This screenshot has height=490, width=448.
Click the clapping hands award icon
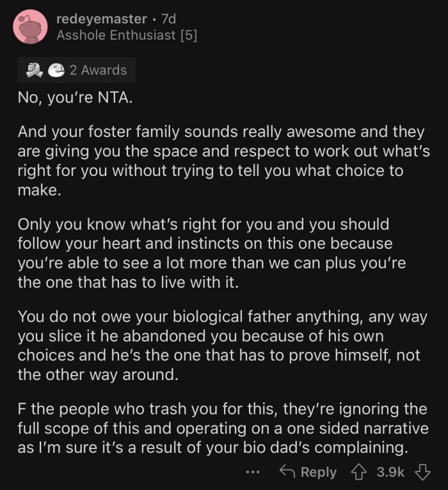(34, 70)
